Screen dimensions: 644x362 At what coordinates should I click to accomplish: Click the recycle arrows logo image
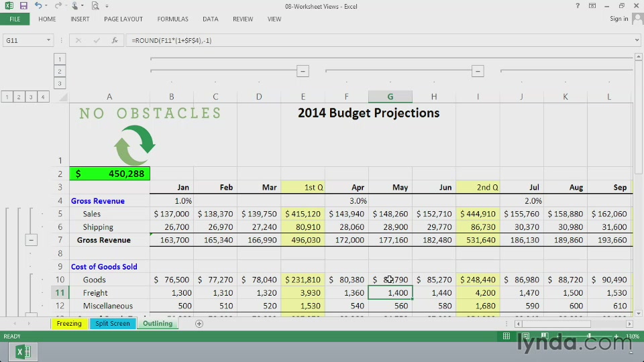[134, 145]
